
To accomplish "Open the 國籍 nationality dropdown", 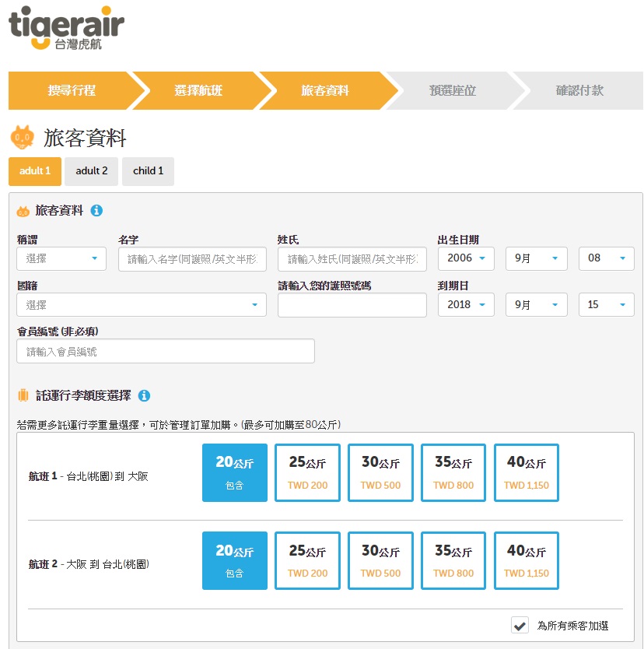I will tap(141, 305).
